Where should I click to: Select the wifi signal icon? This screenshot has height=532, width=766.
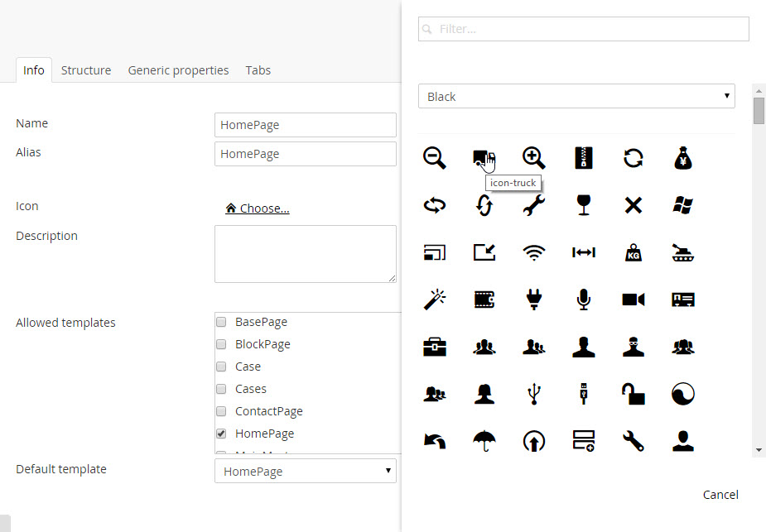coord(534,252)
